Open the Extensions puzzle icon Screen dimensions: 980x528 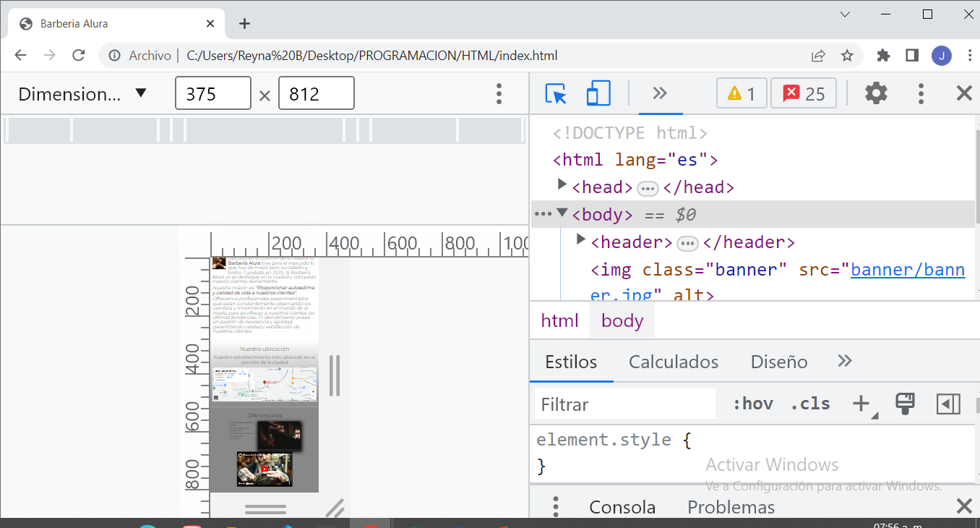[883, 56]
